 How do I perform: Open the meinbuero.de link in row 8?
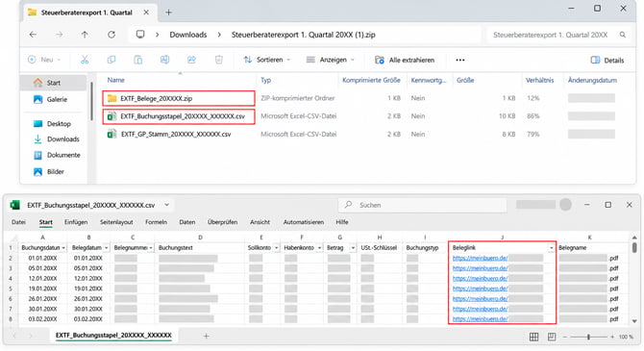(x=481, y=319)
